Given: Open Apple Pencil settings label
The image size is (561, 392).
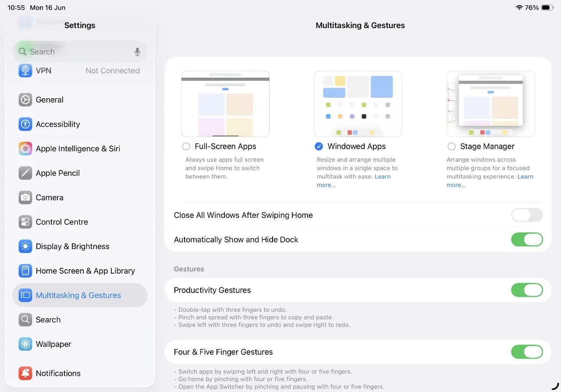Looking at the screenshot, I should [x=58, y=173].
